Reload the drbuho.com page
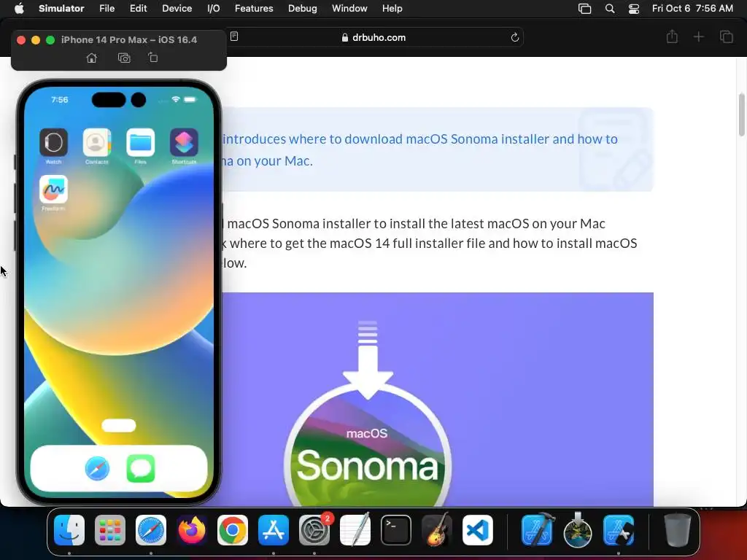Viewport: 747px width, 560px height. pyautogui.click(x=514, y=37)
